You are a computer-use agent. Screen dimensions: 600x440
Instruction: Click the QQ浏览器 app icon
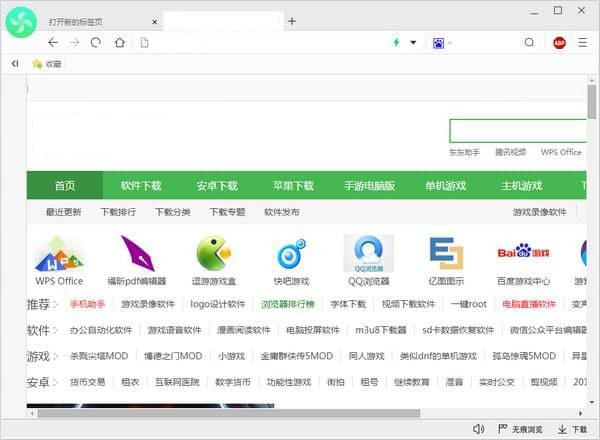click(368, 253)
